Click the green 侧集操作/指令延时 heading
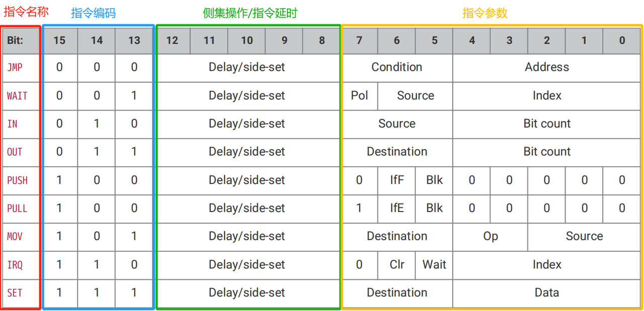 point(250,13)
